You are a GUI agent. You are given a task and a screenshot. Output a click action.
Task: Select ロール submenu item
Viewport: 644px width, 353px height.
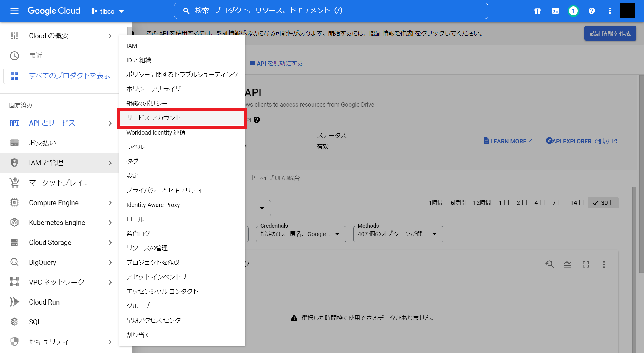click(x=182, y=219)
